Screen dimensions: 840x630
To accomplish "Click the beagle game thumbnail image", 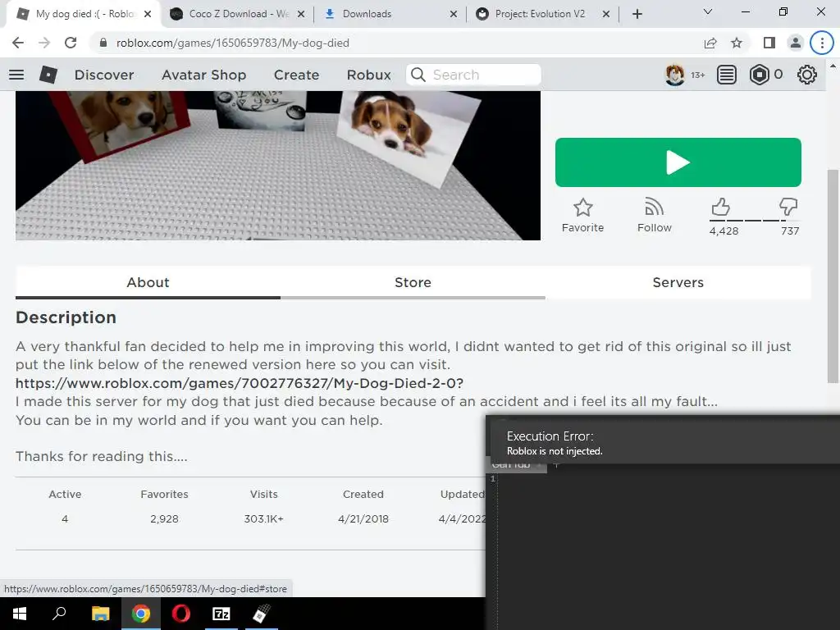I will [278, 166].
